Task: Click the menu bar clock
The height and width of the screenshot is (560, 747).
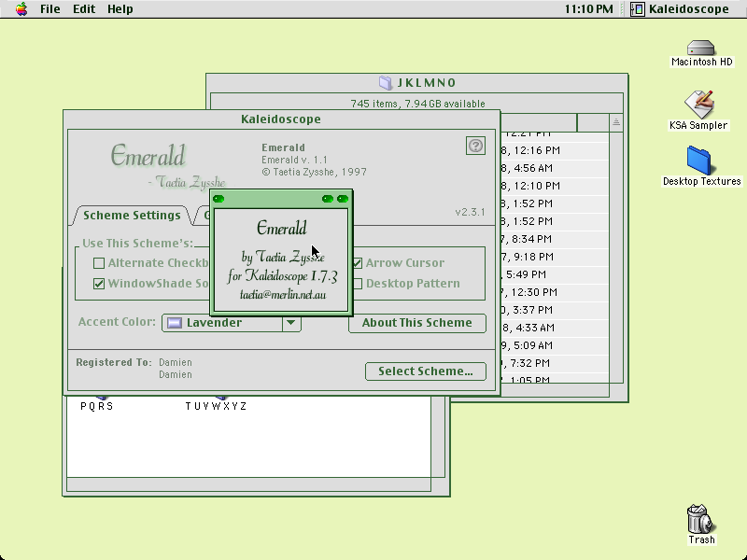Action: point(589,8)
